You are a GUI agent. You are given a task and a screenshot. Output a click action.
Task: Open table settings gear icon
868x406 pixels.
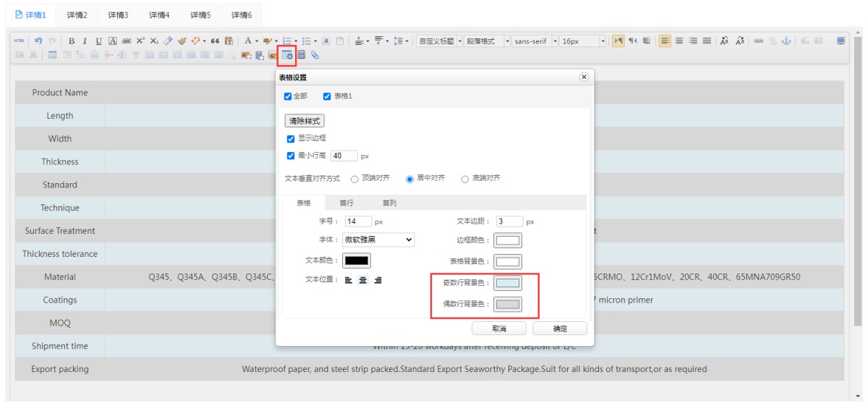[287, 55]
